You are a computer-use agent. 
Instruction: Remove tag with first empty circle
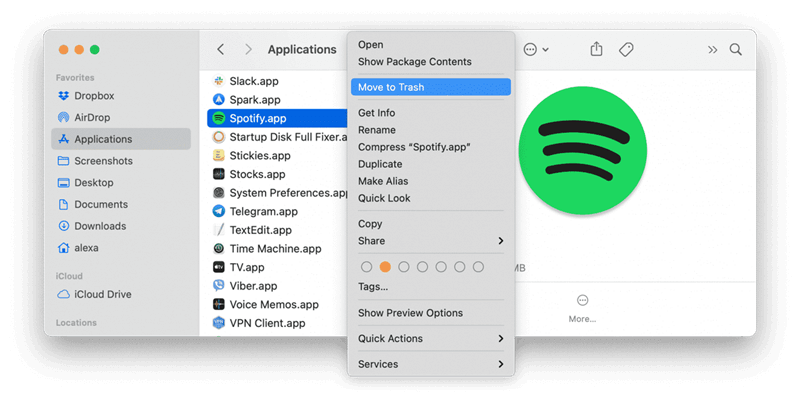(366, 267)
